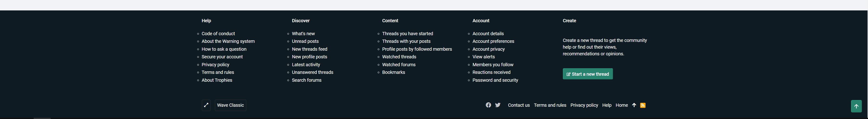
Task: Toggle page width with the expand-arrows icon
Action: [x=206, y=105]
